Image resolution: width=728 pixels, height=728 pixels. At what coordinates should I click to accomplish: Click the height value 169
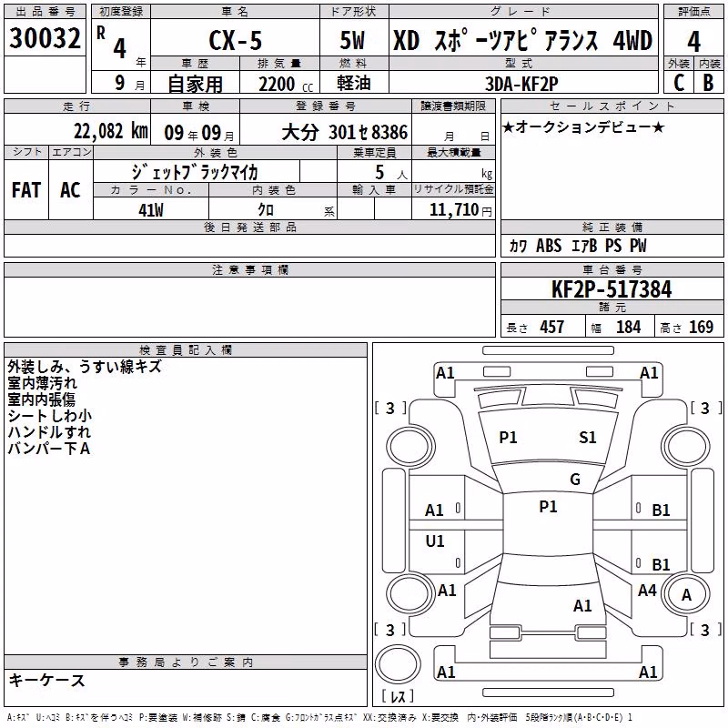tap(701, 327)
